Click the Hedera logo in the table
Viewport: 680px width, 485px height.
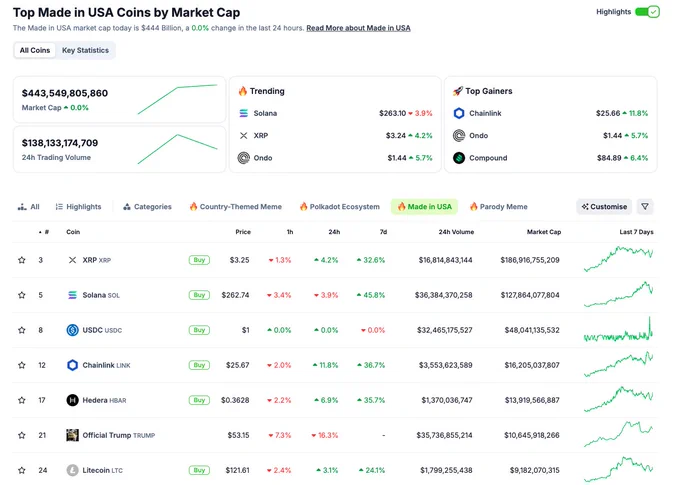[72, 400]
